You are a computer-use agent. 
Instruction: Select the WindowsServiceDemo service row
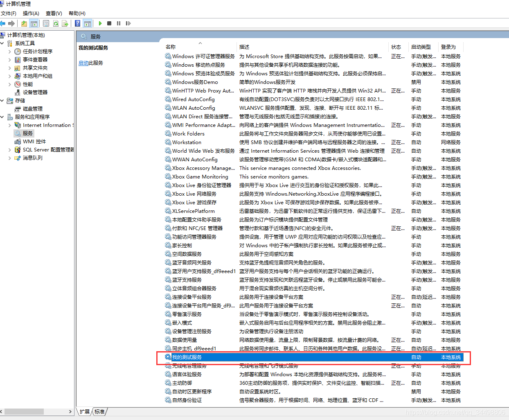coord(313,82)
